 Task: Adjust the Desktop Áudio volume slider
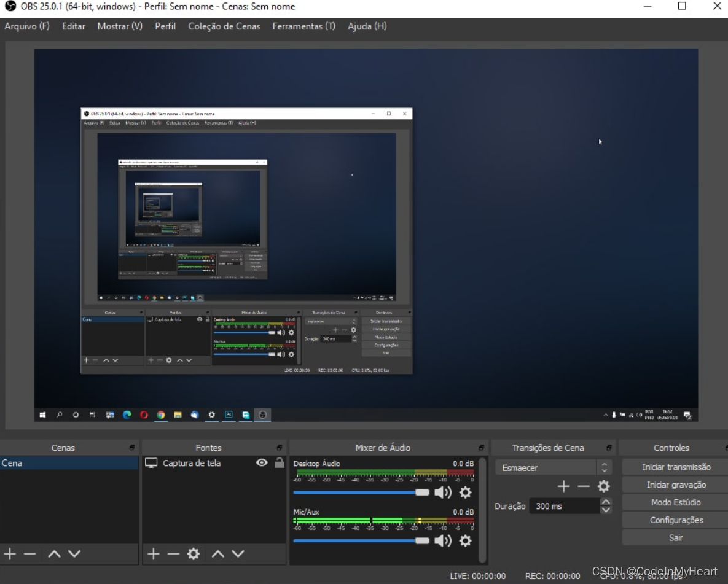pyautogui.click(x=361, y=492)
